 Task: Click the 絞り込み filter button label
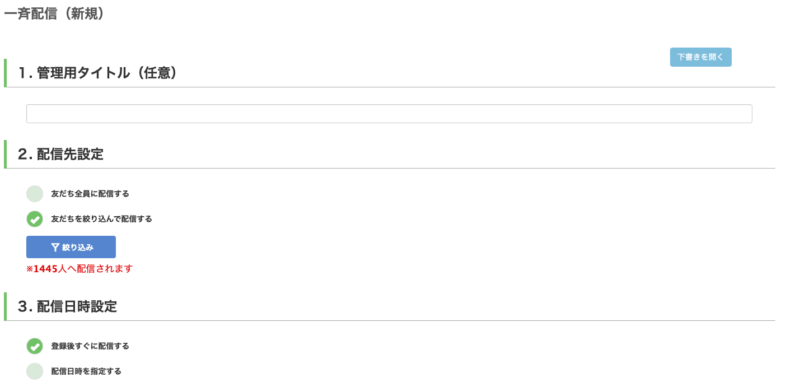pyautogui.click(x=78, y=247)
